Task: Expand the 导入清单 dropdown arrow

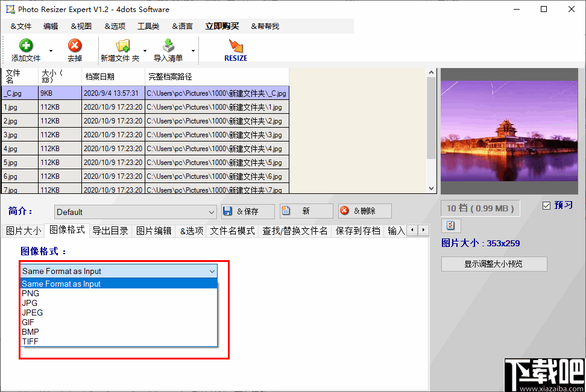Action: pyautogui.click(x=193, y=49)
